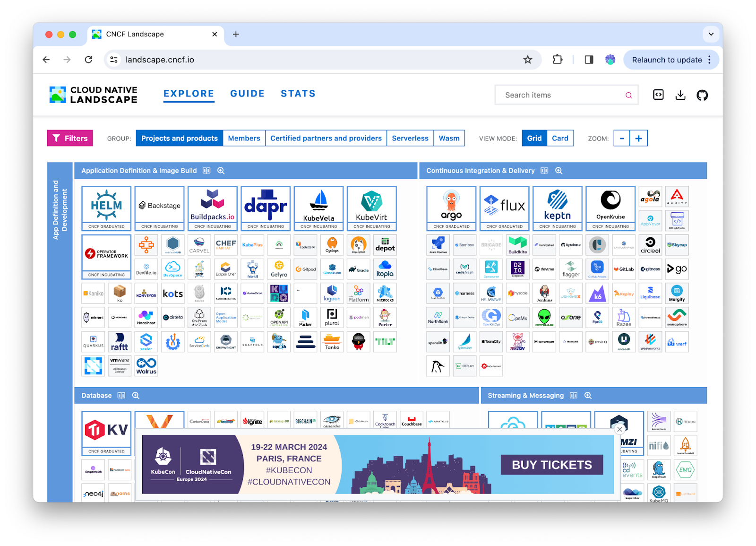Open the EXPLORE page
The image size is (756, 546).
(x=189, y=94)
